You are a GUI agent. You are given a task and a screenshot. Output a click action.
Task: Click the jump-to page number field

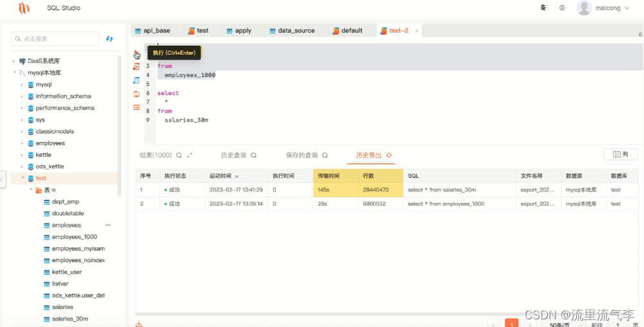point(618,324)
